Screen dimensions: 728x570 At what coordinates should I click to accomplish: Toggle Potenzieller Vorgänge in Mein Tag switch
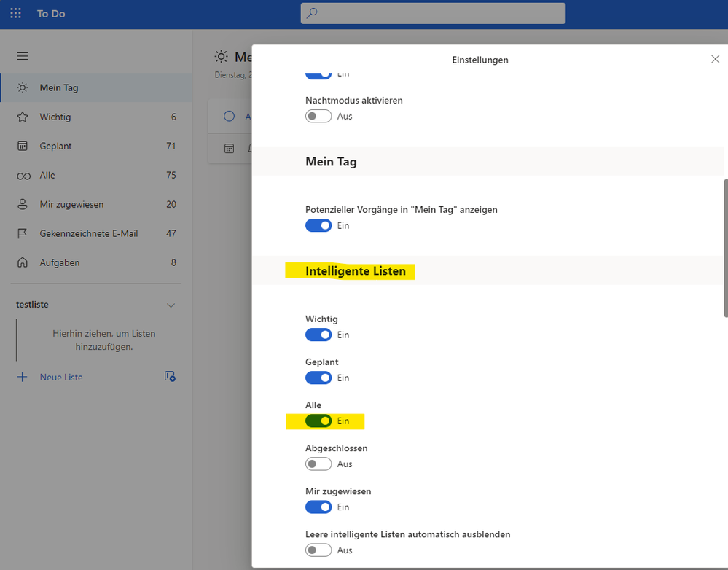[x=318, y=225]
